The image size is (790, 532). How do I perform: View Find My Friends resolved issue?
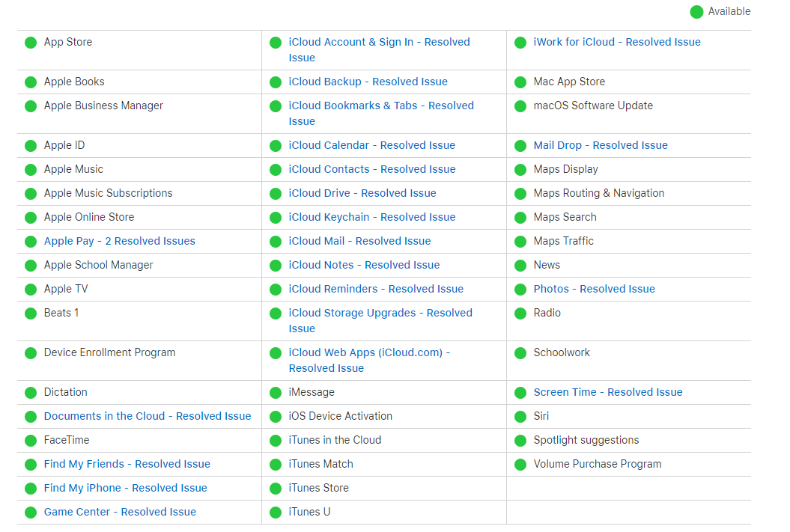127,464
